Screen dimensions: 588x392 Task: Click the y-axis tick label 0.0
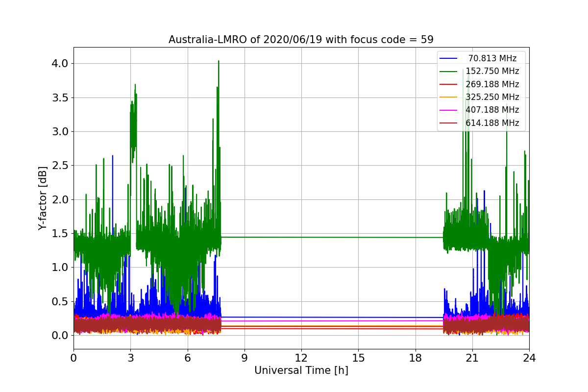[x=59, y=336]
